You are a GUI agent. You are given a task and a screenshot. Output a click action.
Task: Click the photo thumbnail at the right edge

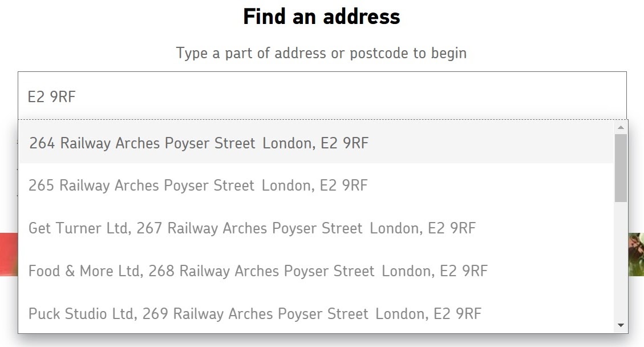coord(636,254)
